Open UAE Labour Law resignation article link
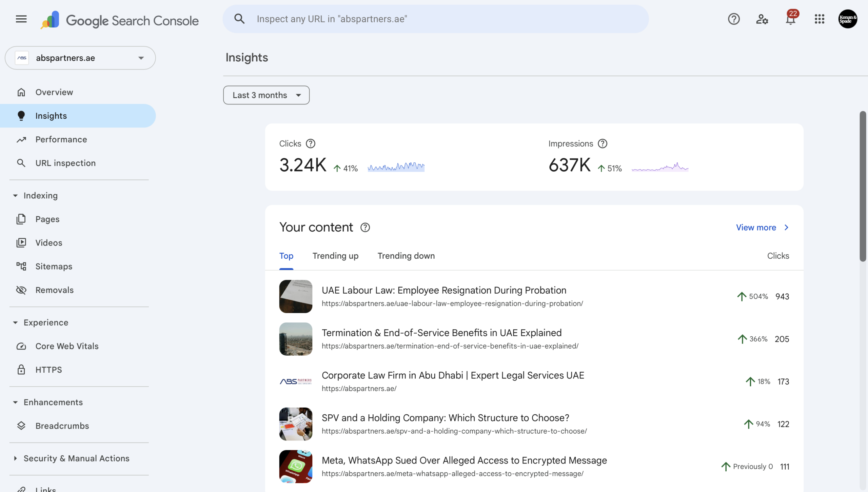 [x=444, y=290]
